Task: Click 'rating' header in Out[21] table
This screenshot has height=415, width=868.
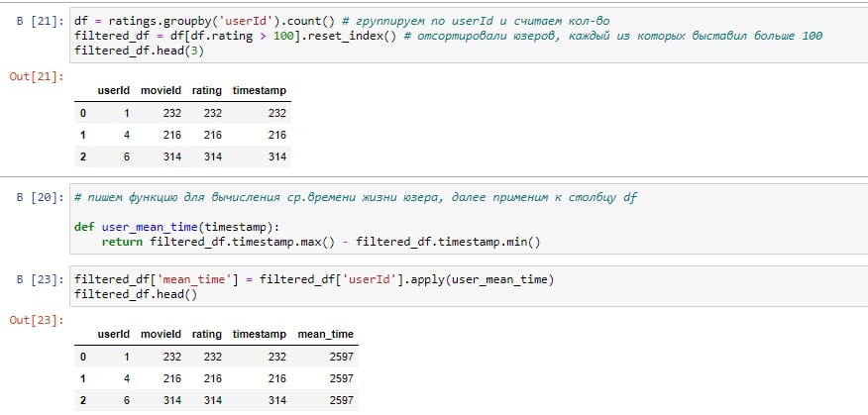Action: [206, 91]
